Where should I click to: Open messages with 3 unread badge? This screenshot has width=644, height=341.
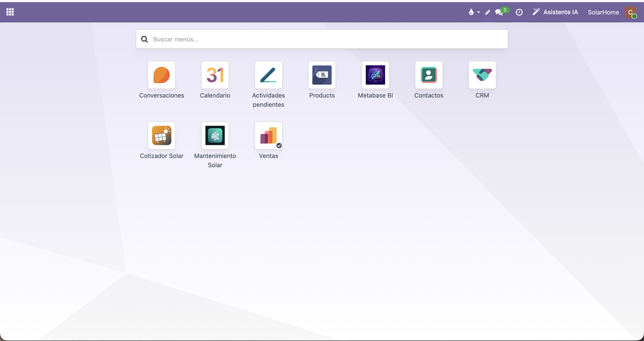point(502,12)
